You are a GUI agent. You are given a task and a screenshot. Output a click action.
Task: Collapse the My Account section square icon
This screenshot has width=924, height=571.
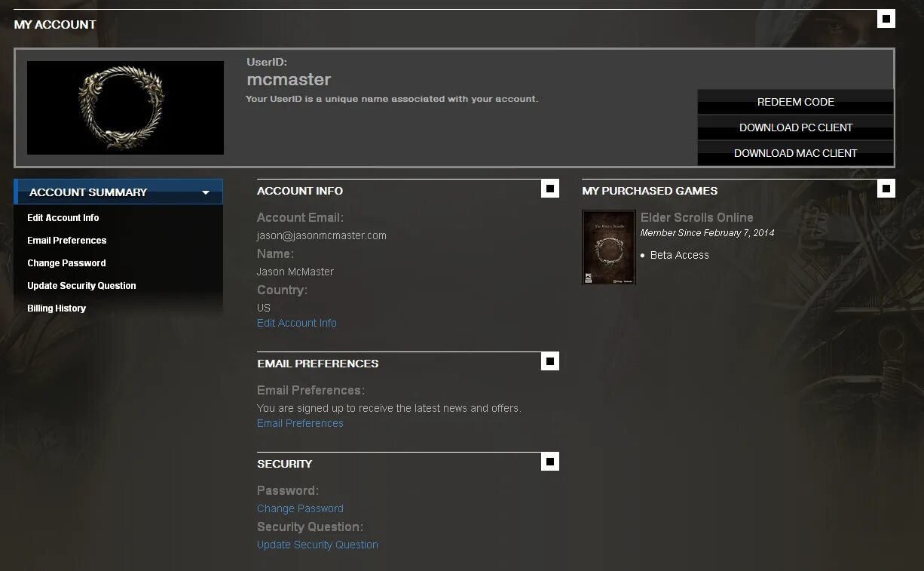coord(886,19)
